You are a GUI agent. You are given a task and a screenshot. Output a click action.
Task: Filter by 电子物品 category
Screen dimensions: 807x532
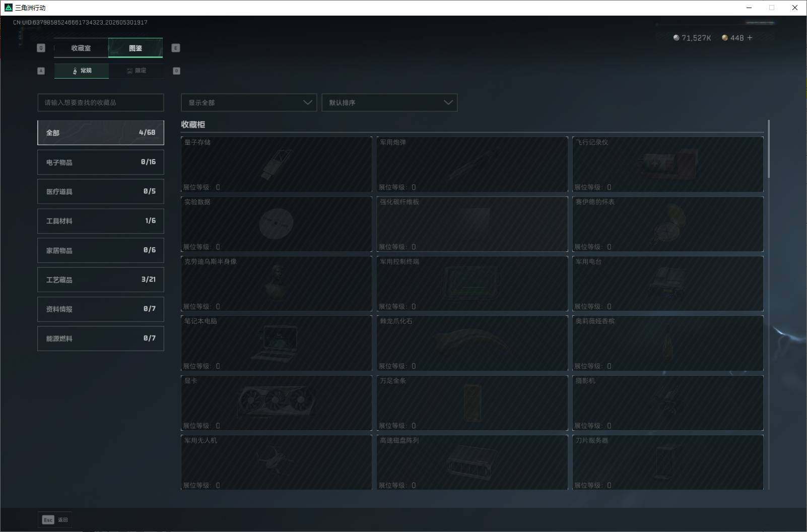[x=101, y=162]
